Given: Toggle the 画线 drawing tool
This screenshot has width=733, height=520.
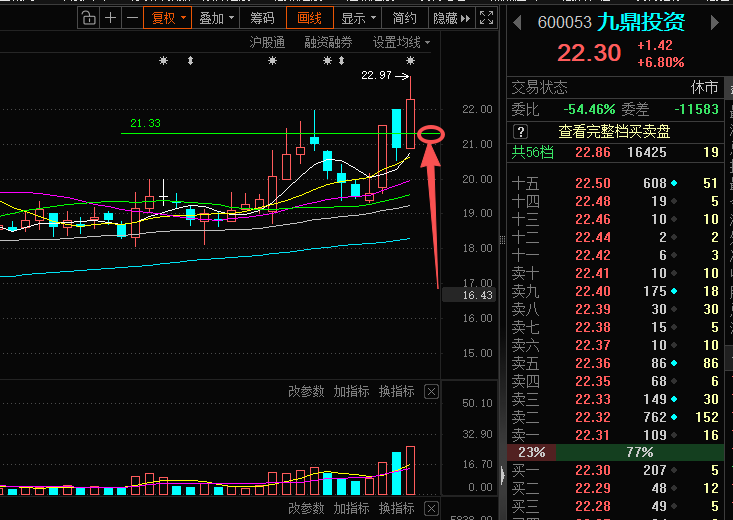Looking at the screenshot, I should [309, 18].
